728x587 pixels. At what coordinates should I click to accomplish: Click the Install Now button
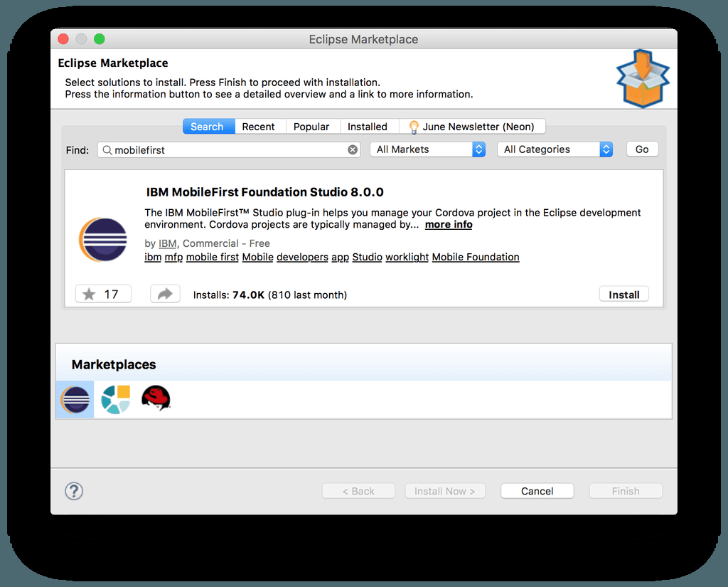[445, 491]
